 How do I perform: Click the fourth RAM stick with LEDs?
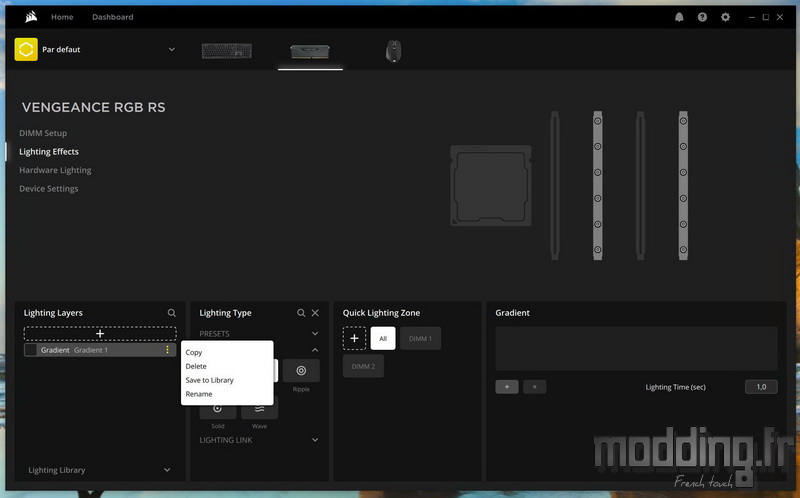click(x=683, y=186)
